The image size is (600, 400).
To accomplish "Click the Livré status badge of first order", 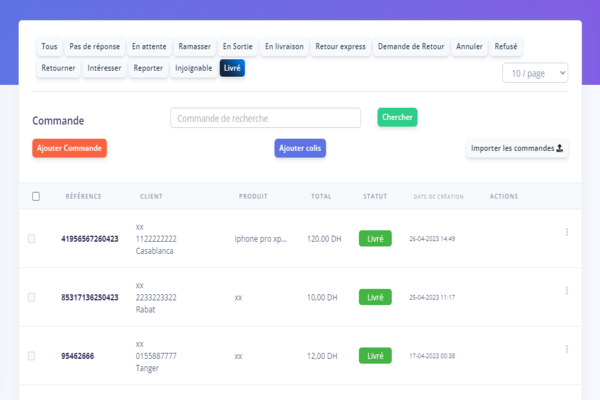I will [375, 239].
